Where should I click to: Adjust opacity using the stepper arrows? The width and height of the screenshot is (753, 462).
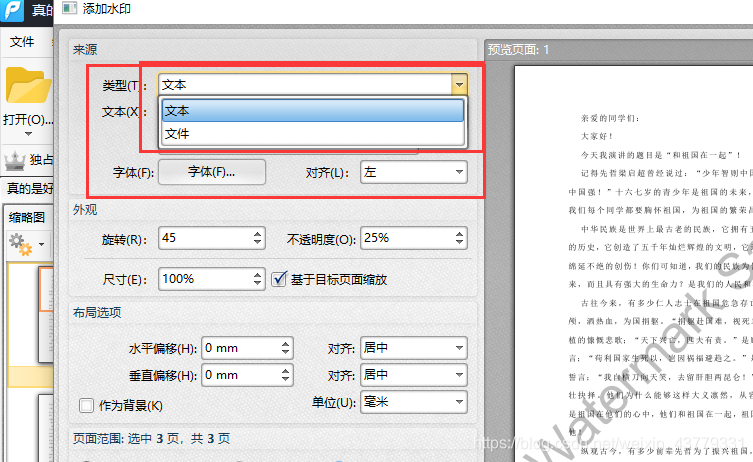coord(460,238)
